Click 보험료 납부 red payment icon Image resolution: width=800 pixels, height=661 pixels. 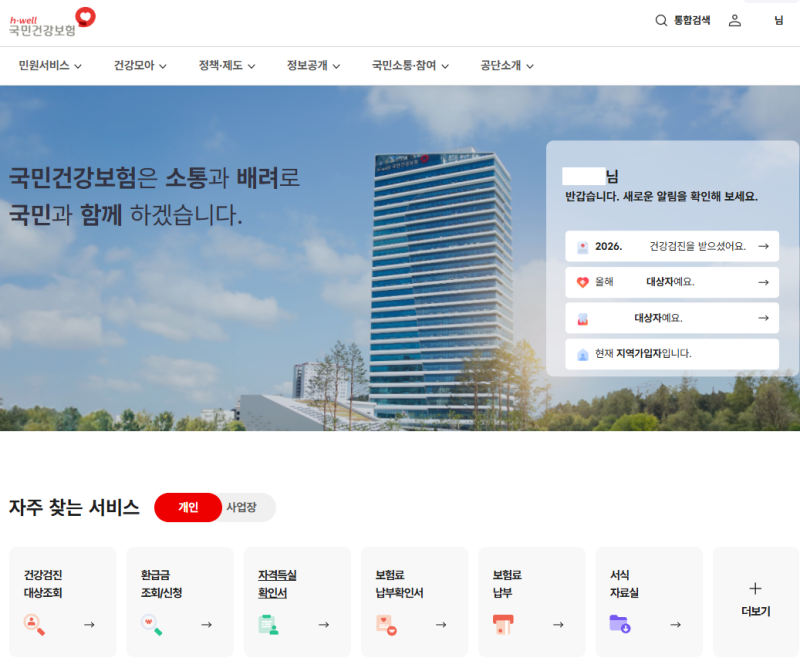pos(503,625)
